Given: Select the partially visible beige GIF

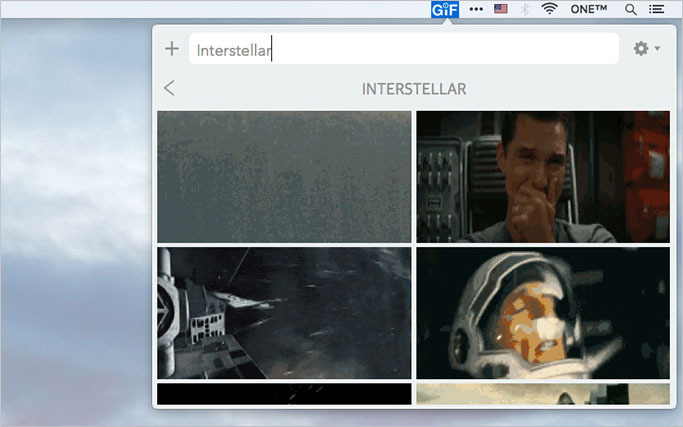Looking at the screenshot, I should (543, 394).
